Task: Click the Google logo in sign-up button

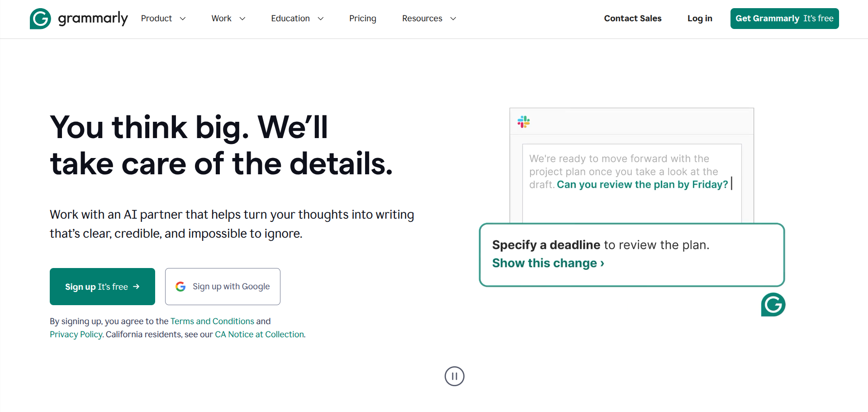Action: click(x=180, y=287)
